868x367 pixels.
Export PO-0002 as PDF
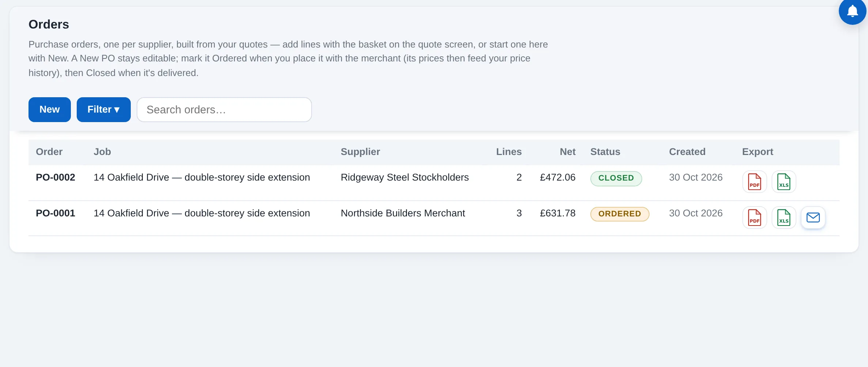[754, 181]
